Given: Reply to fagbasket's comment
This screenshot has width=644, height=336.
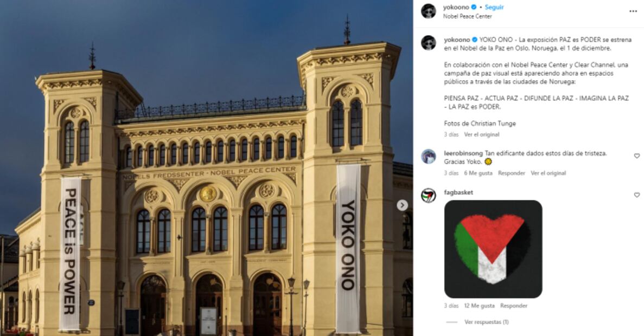Looking at the screenshot, I should pyautogui.click(x=514, y=306).
